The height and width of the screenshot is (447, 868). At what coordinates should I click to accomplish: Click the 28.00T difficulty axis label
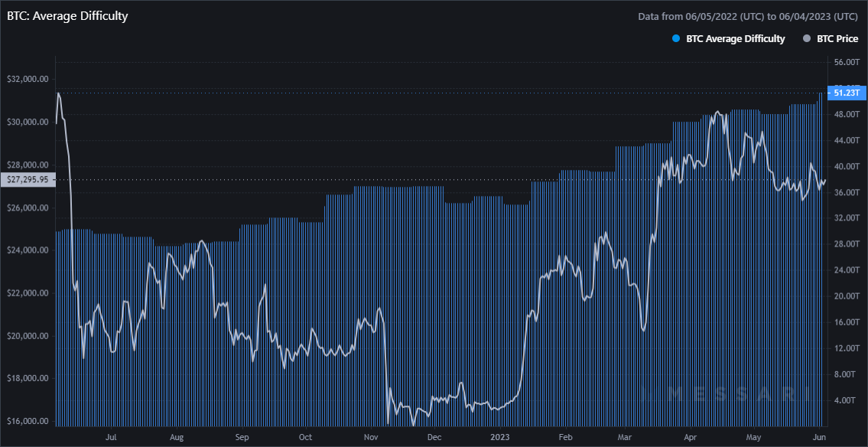847,244
